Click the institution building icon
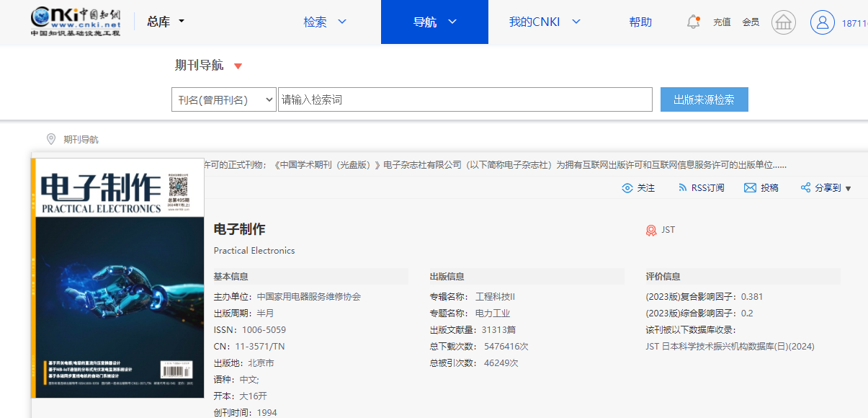Image resolution: width=868 pixels, height=418 pixels. (784, 22)
